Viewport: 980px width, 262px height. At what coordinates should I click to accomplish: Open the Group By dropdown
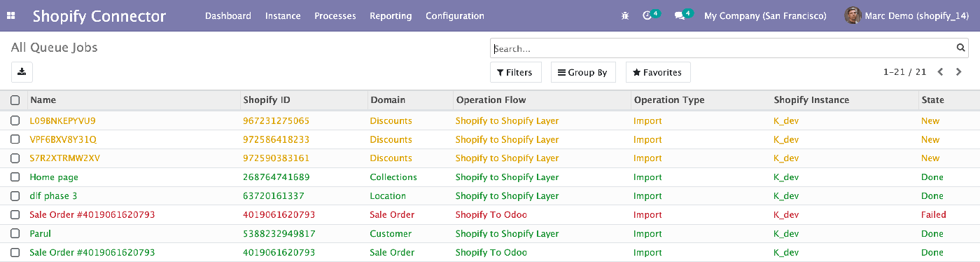(x=582, y=72)
